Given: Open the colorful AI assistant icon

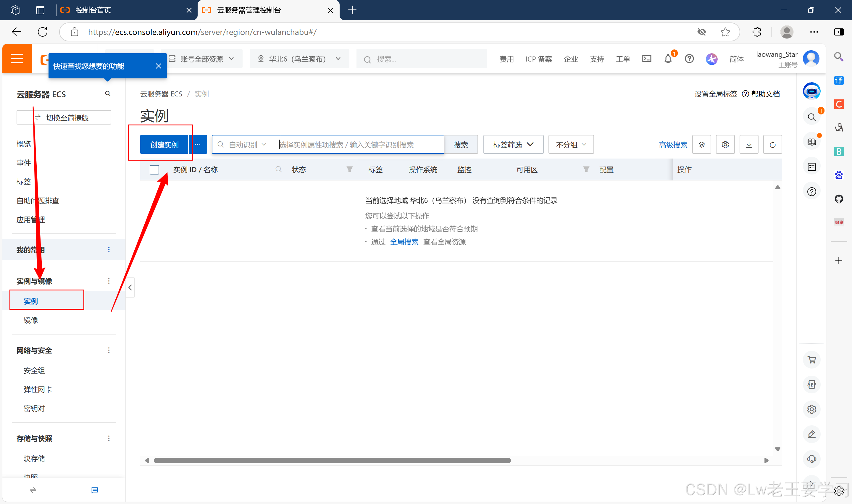Looking at the screenshot, I should (x=711, y=59).
